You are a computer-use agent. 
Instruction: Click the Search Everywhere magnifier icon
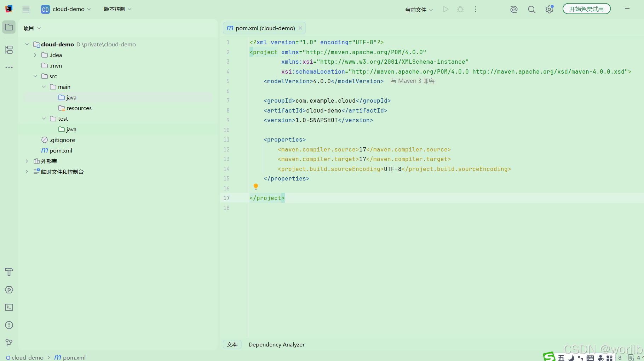pyautogui.click(x=531, y=10)
